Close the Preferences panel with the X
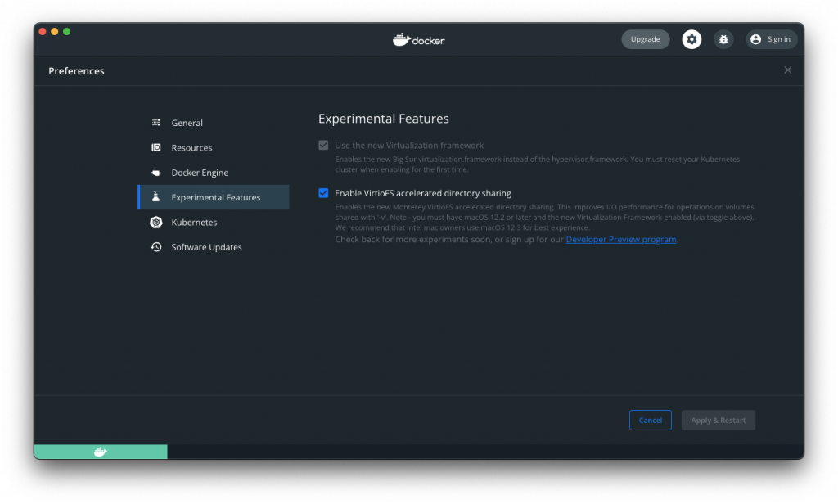This screenshot has height=504, width=838. (787, 70)
